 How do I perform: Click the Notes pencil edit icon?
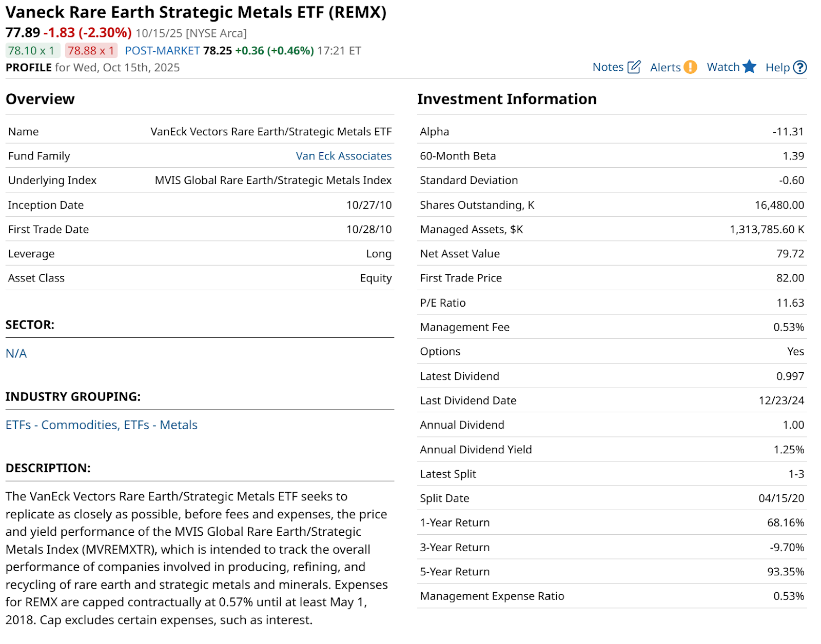pyautogui.click(x=634, y=67)
